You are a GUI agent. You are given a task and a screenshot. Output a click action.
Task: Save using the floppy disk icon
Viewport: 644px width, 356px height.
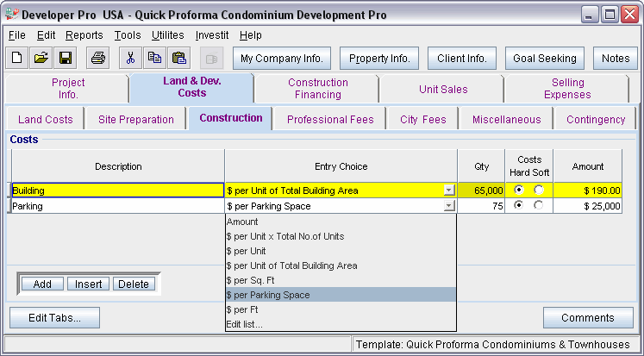pos(66,58)
